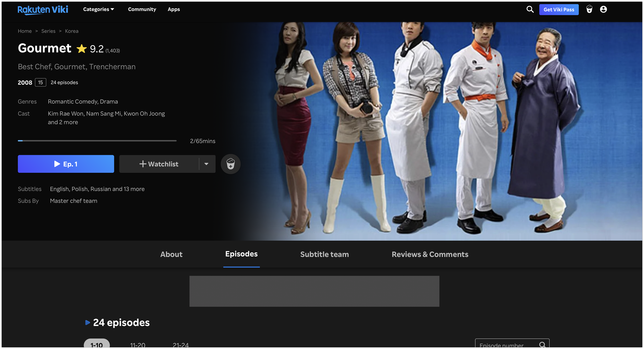The height and width of the screenshot is (349, 644).
Task: Select the 1-10 episode range pill
Action: (x=97, y=344)
